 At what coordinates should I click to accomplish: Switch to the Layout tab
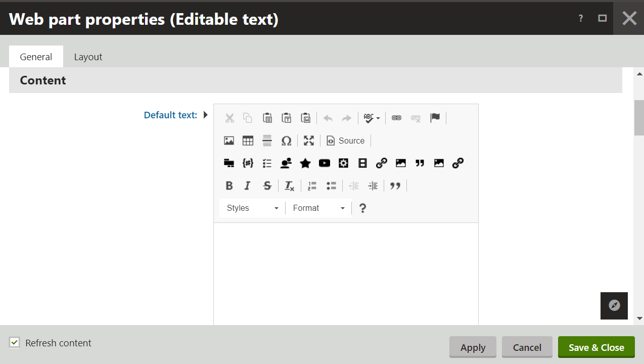coord(88,57)
